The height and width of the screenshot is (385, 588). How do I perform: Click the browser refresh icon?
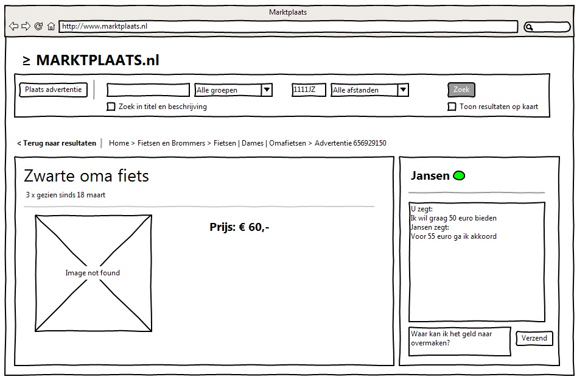38,26
